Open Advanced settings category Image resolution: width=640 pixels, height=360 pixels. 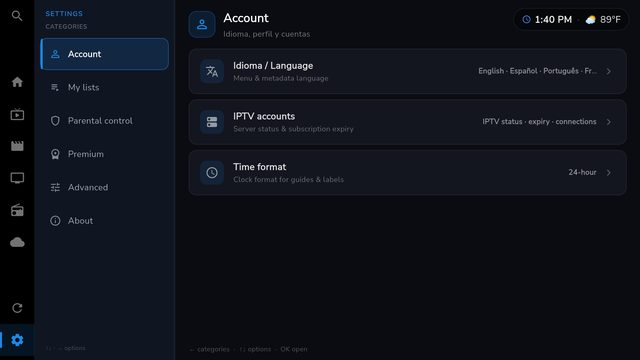(104, 187)
